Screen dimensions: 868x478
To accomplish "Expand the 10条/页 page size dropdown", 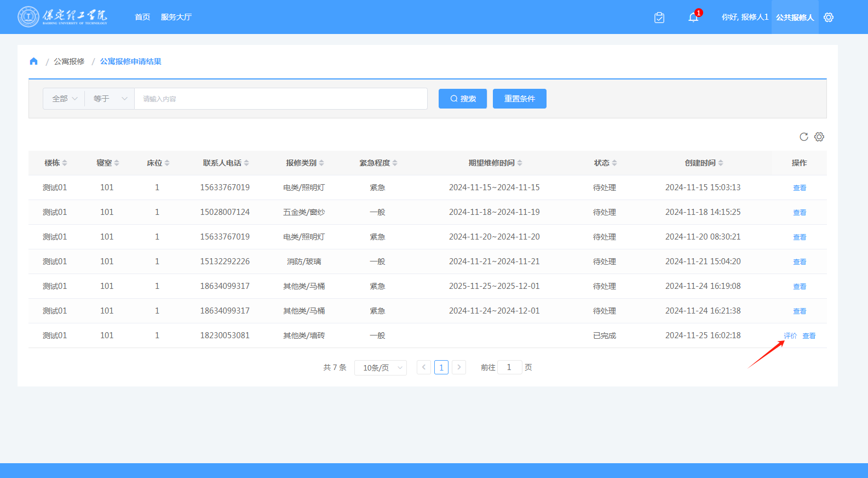I will coord(381,368).
